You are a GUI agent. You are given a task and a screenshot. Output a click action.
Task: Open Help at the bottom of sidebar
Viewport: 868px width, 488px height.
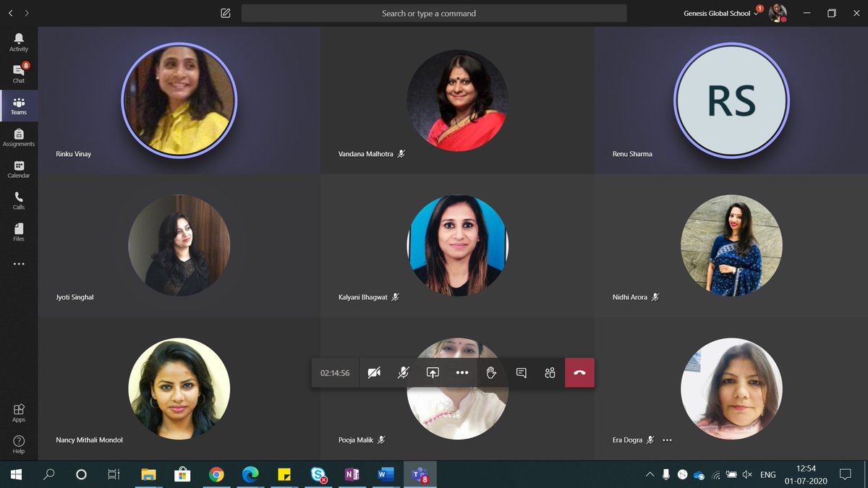[18, 442]
